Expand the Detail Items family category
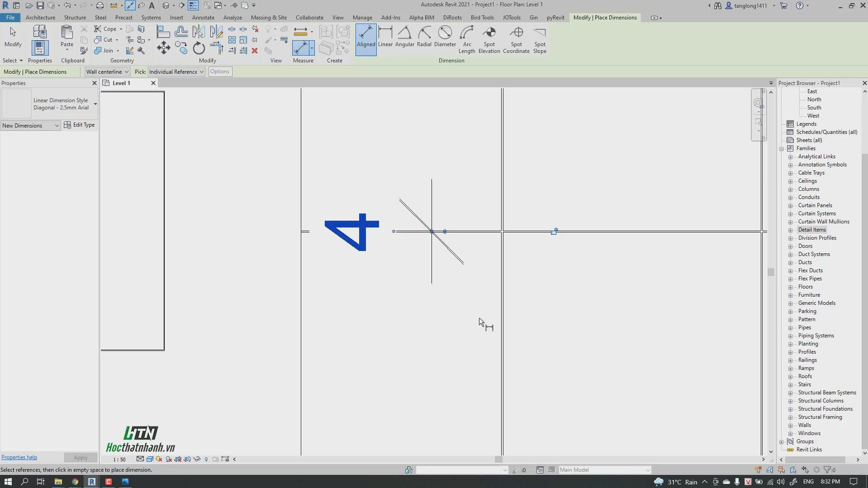The height and width of the screenshot is (488, 868). [791, 229]
